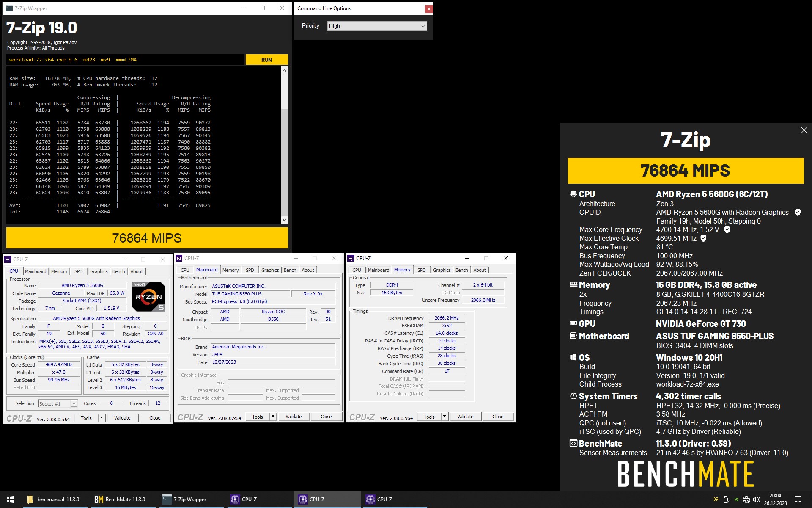This screenshot has width=812, height=508.
Task: Click Validate in left CPU-Z window
Action: [x=122, y=418]
